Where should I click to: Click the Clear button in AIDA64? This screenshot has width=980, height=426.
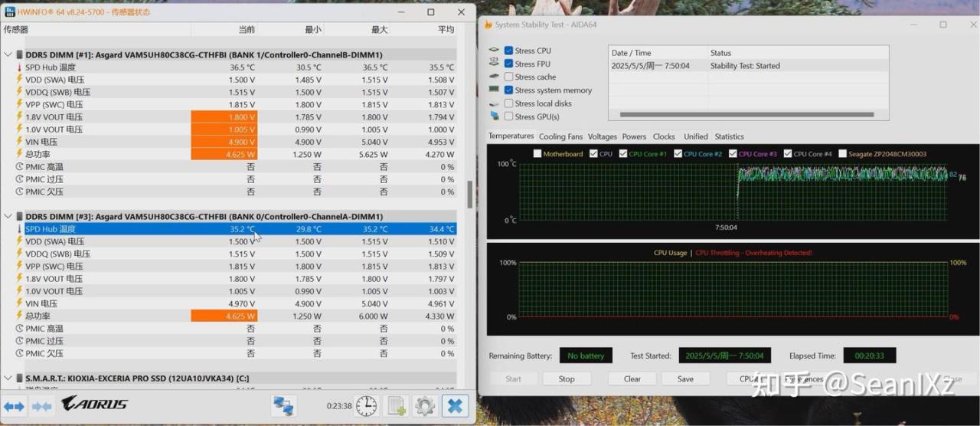[x=632, y=378]
